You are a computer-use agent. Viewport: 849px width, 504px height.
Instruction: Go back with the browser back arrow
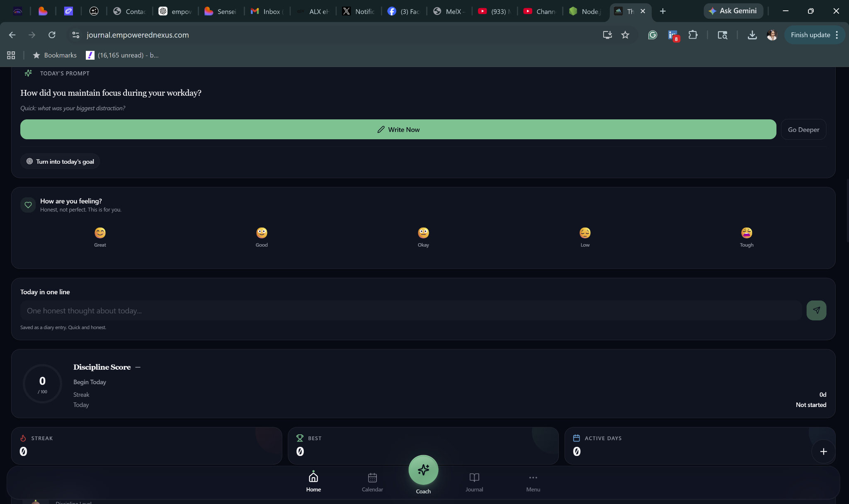[x=12, y=35]
